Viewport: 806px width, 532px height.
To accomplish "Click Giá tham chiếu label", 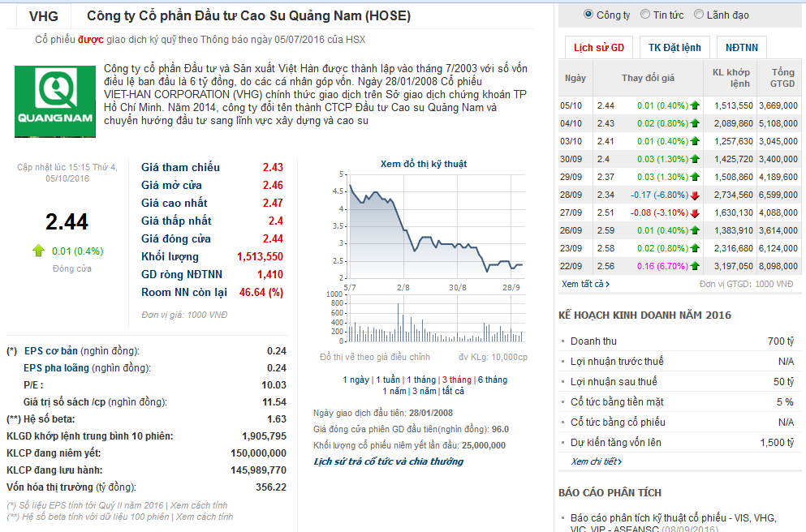I will click(x=180, y=167).
